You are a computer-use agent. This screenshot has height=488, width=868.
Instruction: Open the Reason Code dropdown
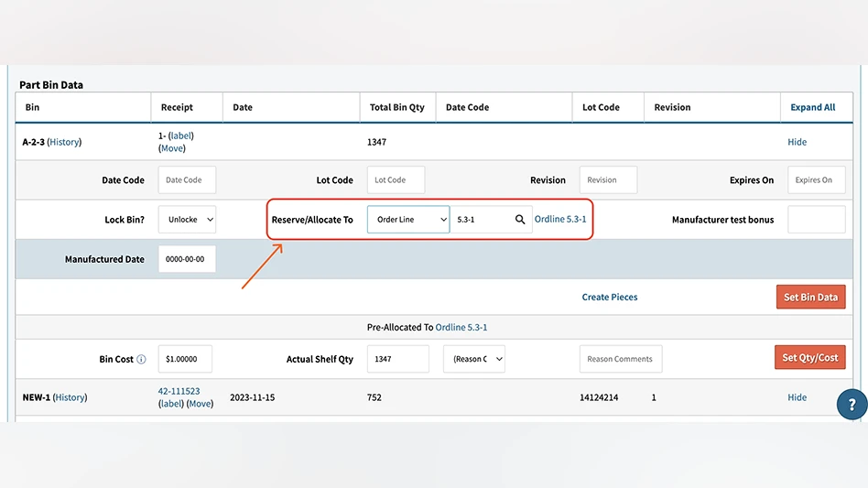pos(474,359)
